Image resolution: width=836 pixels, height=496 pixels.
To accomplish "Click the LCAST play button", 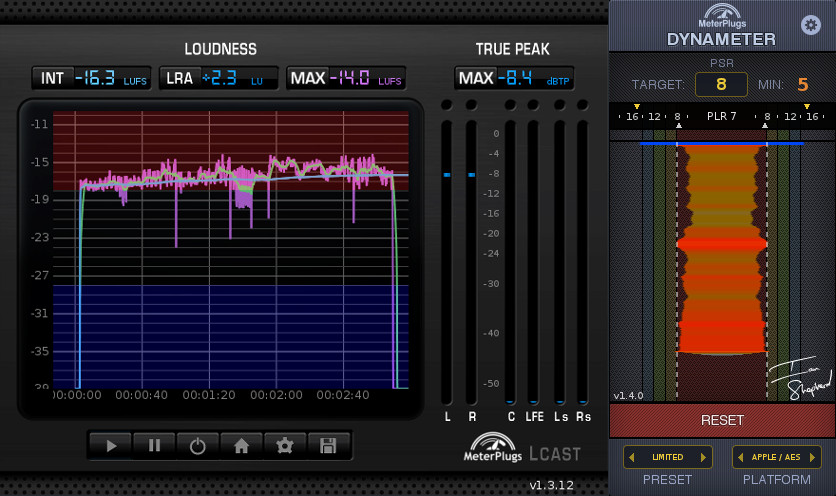I will pyautogui.click(x=110, y=445).
